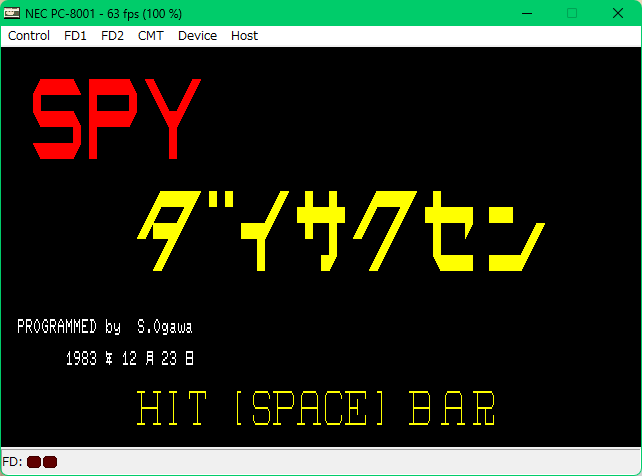Open the FD1 menu
Screen dimensions: 642x476
point(75,36)
